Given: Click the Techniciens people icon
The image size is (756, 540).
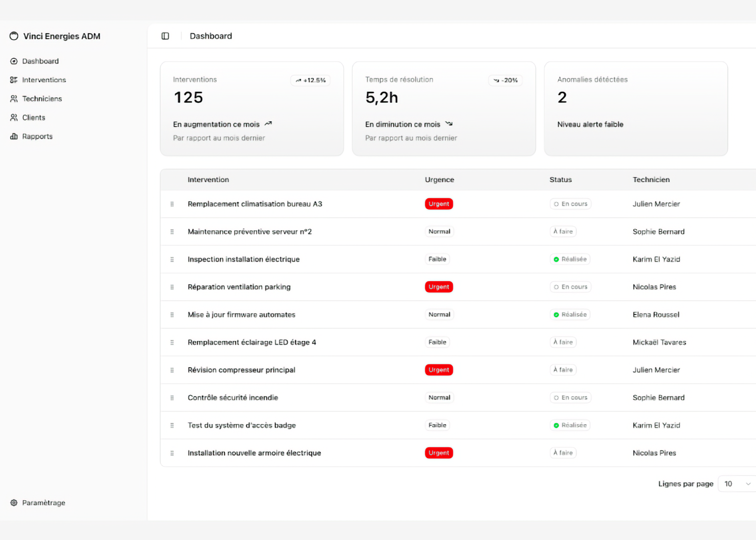Looking at the screenshot, I should [x=14, y=99].
